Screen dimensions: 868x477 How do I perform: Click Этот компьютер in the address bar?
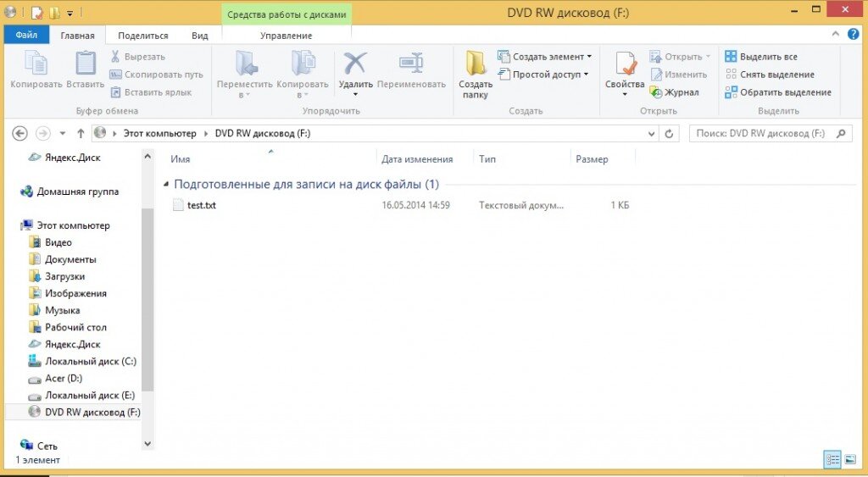pos(159,133)
